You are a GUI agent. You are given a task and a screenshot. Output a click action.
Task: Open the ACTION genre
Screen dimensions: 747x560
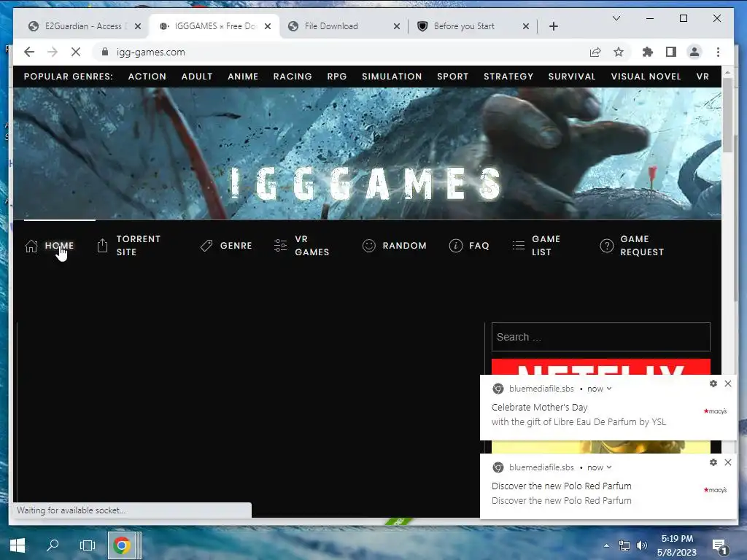147,76
